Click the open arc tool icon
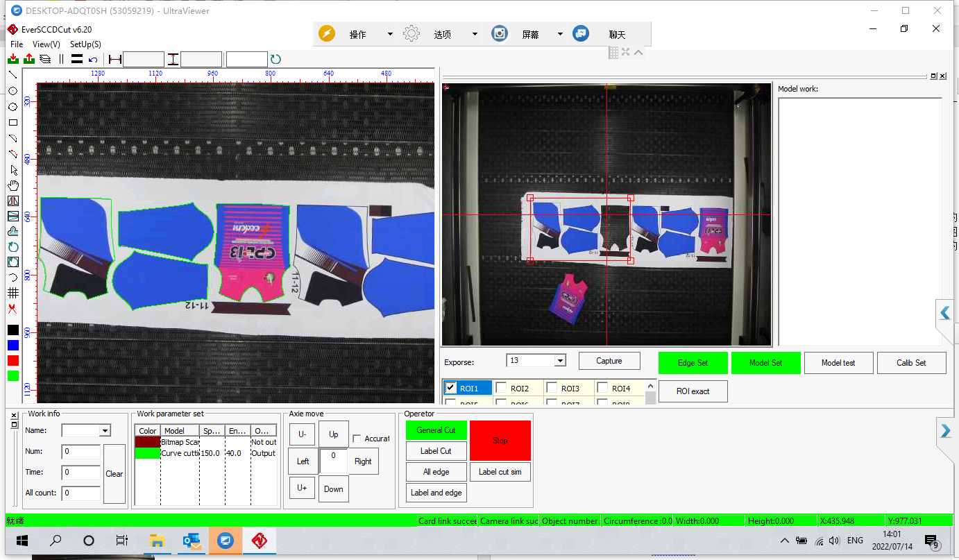 coord(12,278)
